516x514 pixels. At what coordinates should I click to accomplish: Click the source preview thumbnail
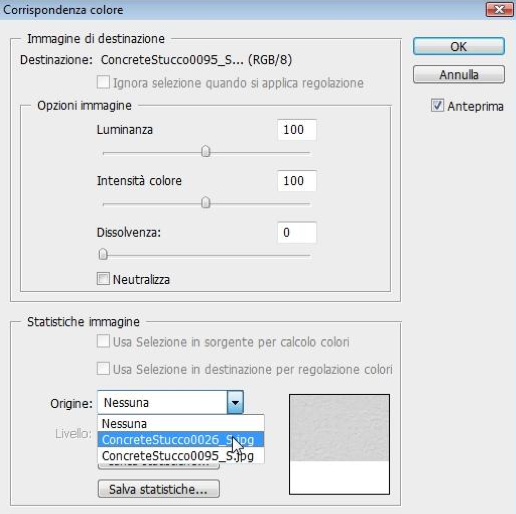pyautogui.click(x=339, y=444)
